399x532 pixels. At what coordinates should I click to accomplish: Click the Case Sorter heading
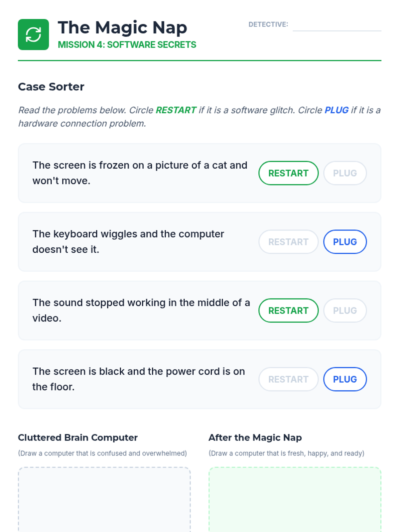pos(51,87)
